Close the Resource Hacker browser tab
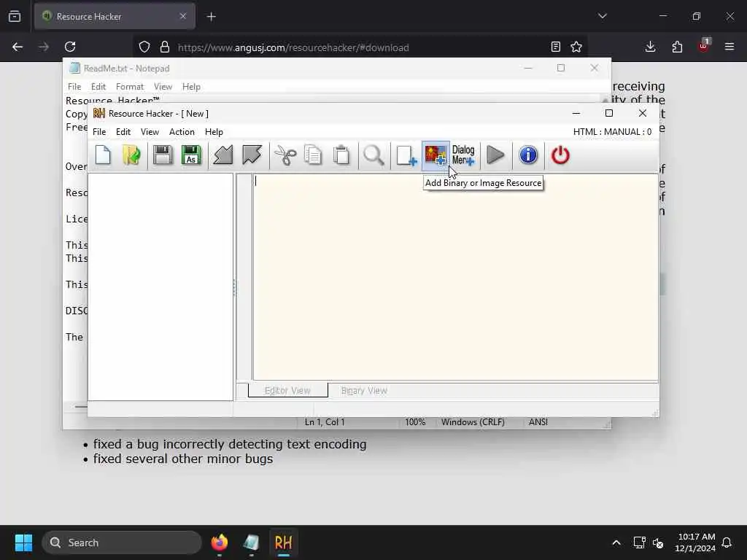This screenshot has height=560, width=747. [x=183, y=16]
